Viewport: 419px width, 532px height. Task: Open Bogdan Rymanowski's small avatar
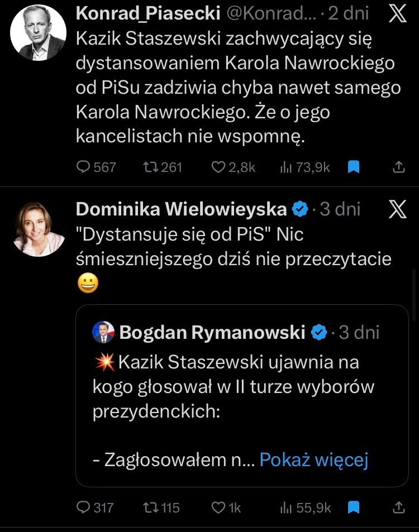[x=103, y=333]
